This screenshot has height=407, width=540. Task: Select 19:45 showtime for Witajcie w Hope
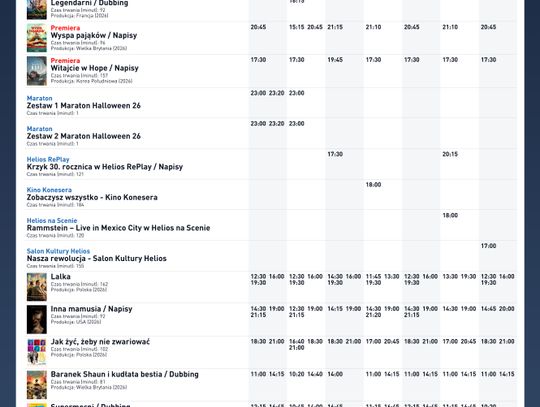coord(335,60)
